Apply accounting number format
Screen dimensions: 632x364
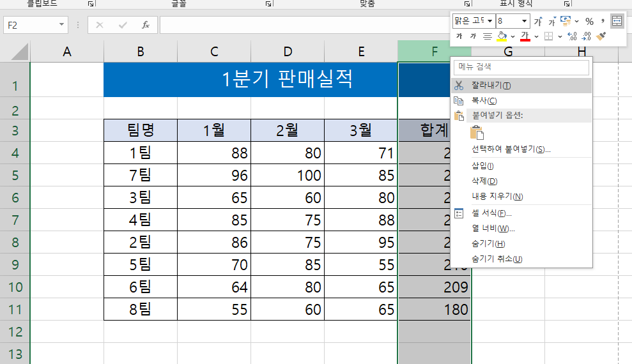click(566, 21)
